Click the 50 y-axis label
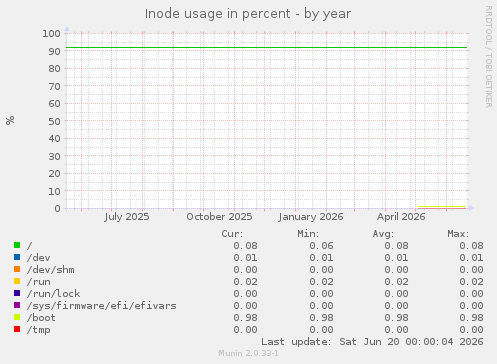 pos(54,121)
